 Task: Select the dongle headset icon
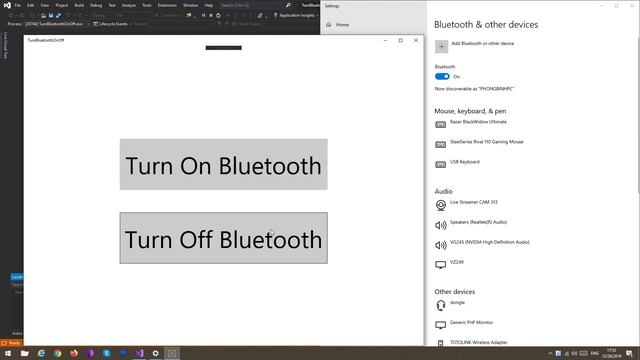(440, 305)
